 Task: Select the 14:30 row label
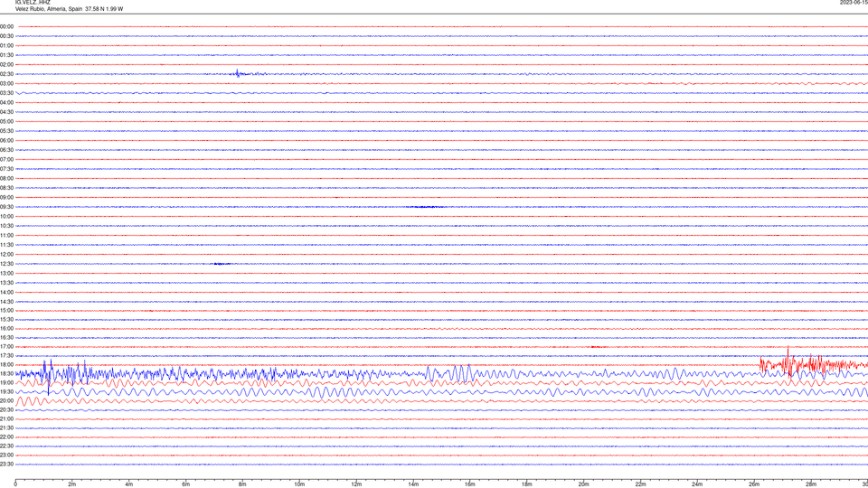(x=6, y=302)
